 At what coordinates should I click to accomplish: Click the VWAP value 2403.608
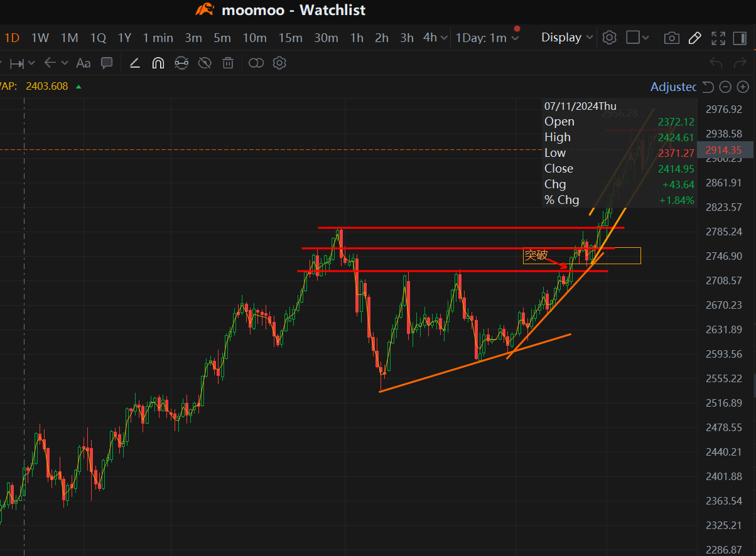[x=46, y=87]
